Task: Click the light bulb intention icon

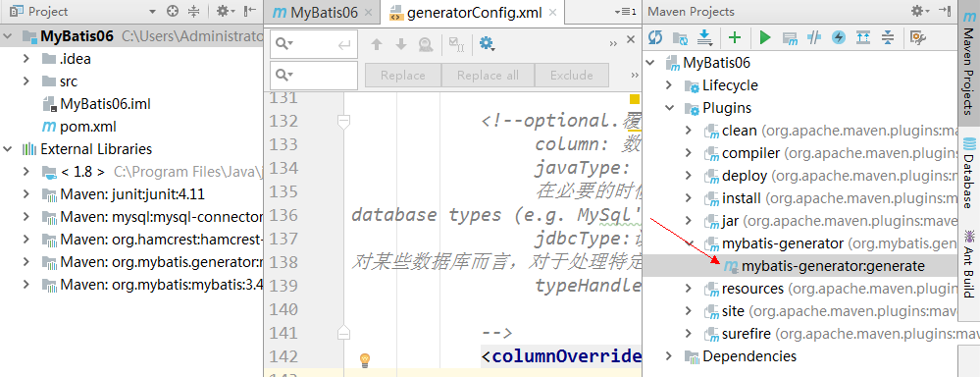Action: (365, 359)
